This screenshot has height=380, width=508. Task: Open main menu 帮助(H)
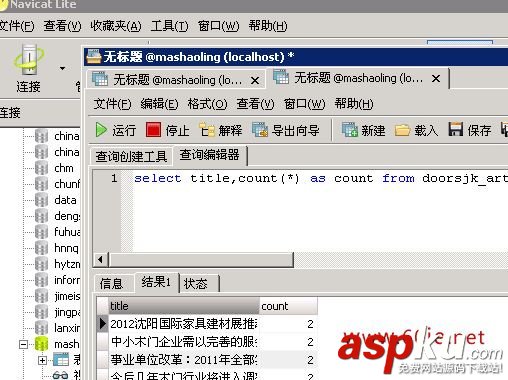pos(268,26)
